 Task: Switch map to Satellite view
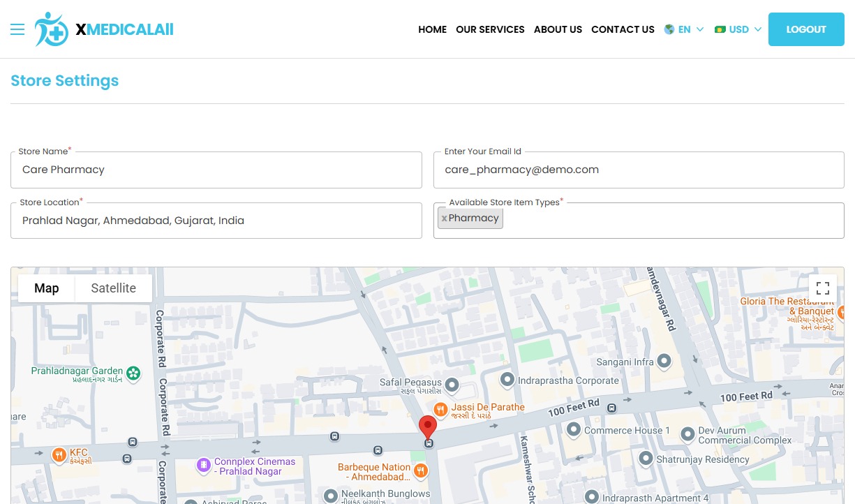coord(113,288)
